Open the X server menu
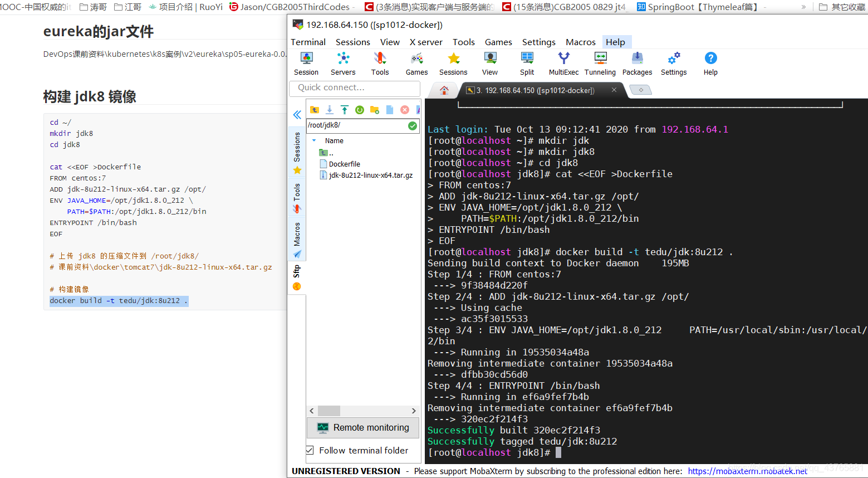Image resolution: width=868 pixels, height=478 pixels. point(426,42)
